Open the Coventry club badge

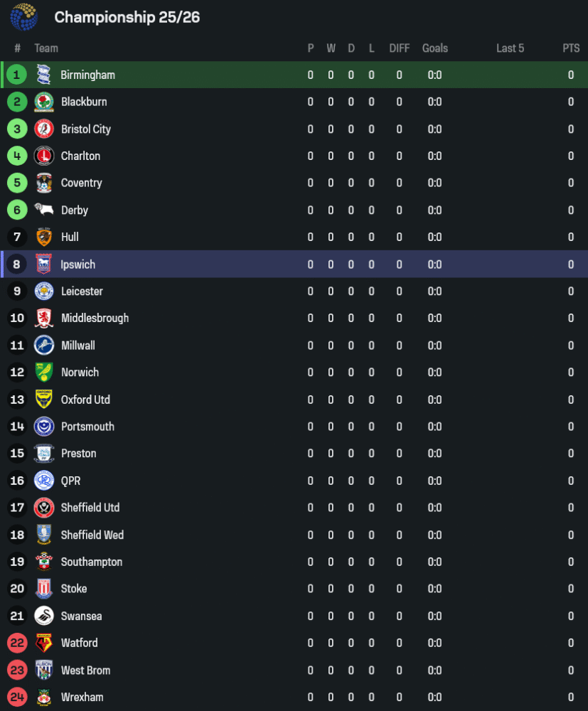point(44,183)
